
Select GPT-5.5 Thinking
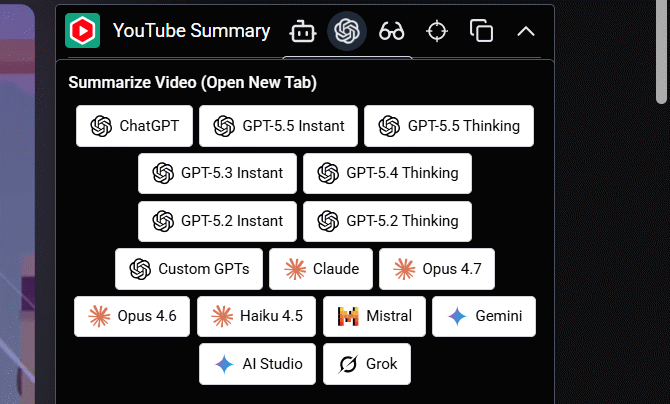tap(449, 126)
